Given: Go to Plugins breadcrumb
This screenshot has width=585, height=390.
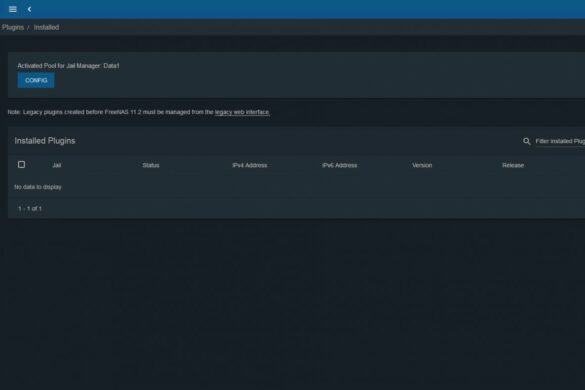Looking at the screenshot, I should pos(13,27).
